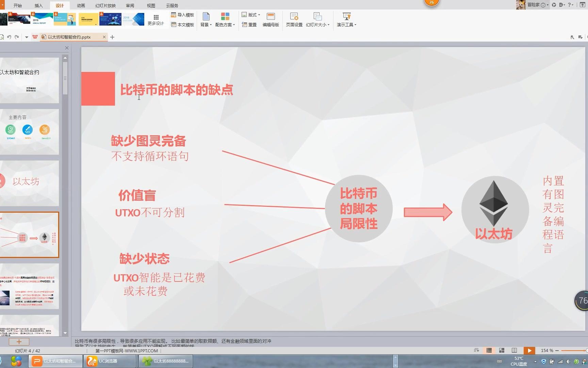Switch to slide sorter view
The height and width of the screenshot is (368, 588).
[x=502, y=350]
